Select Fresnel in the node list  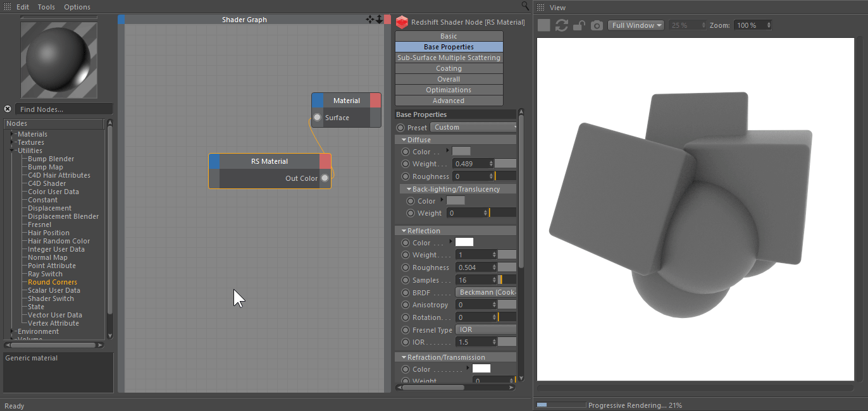[x=39, y=224]
